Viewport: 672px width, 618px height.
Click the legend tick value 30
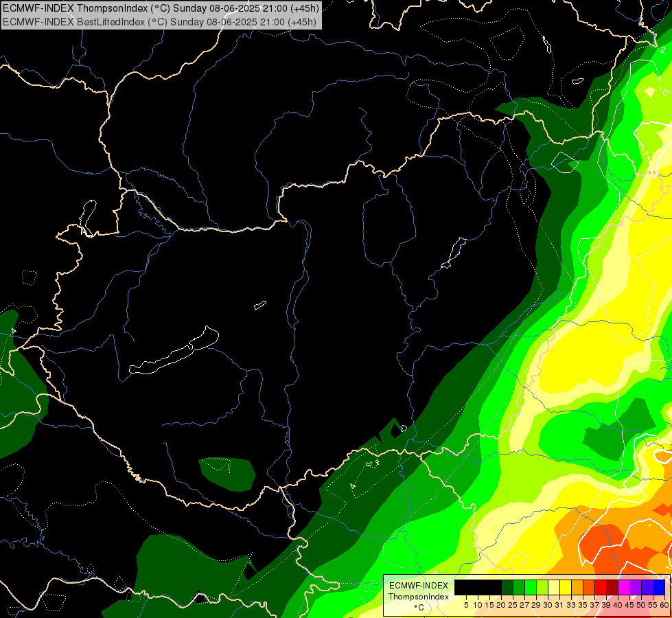(548, 605)
